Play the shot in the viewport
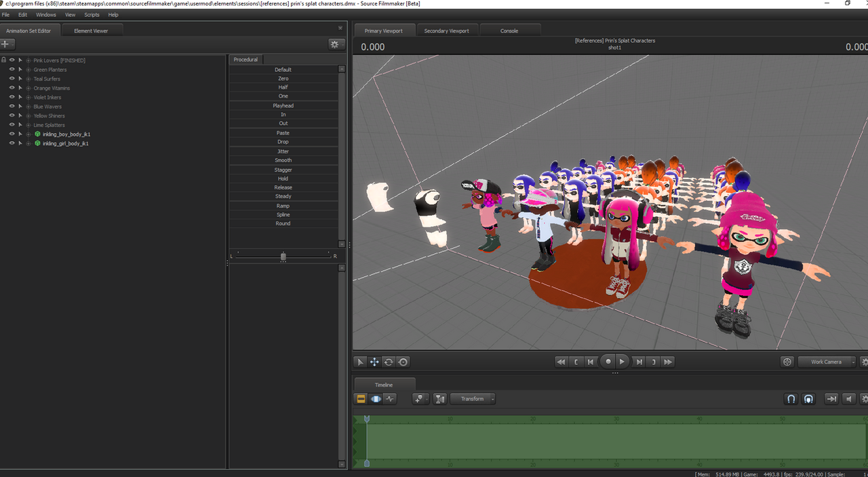This screenshot has width=868, height=477. pyautogui.click(x=623, y=362)
